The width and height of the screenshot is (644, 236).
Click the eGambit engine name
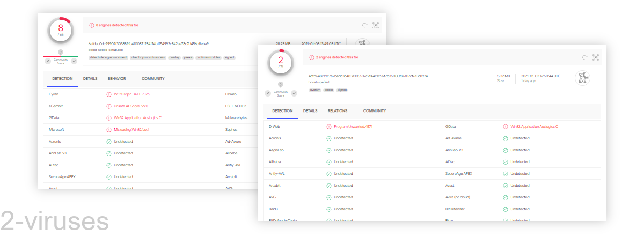click(x=56, y=106)
